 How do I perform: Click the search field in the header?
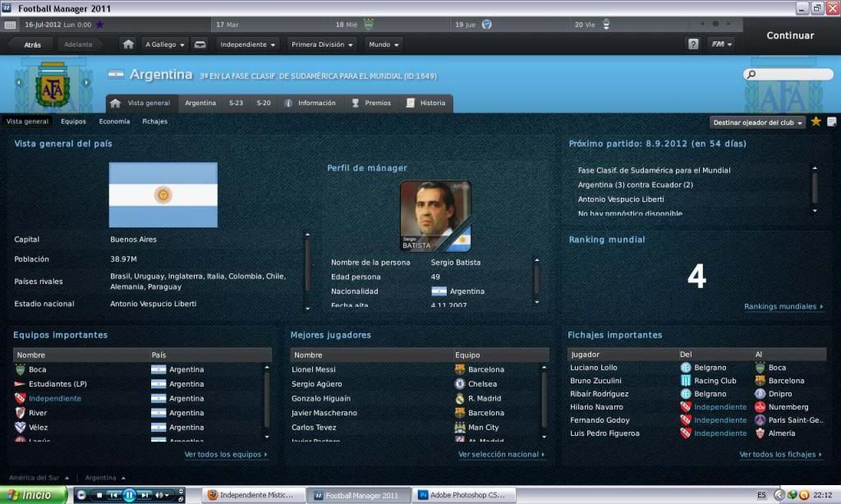tap(788, 74)
